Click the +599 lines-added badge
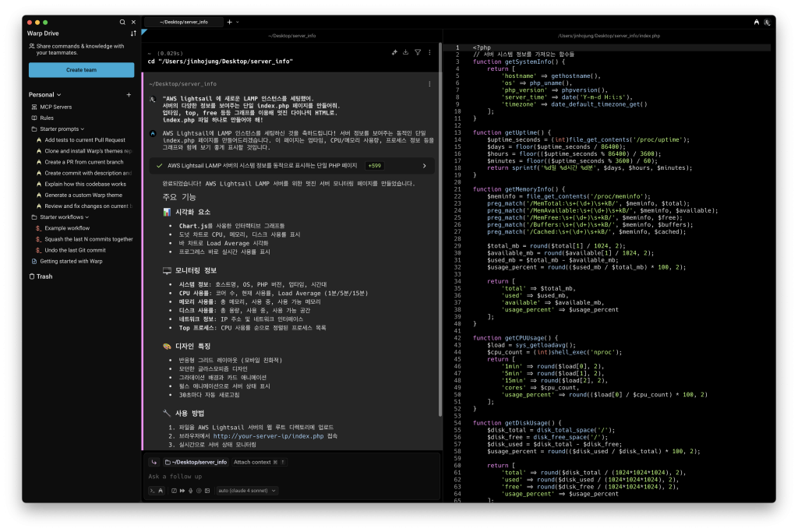This screenshot has width=798, height=532. click(375, 166)
